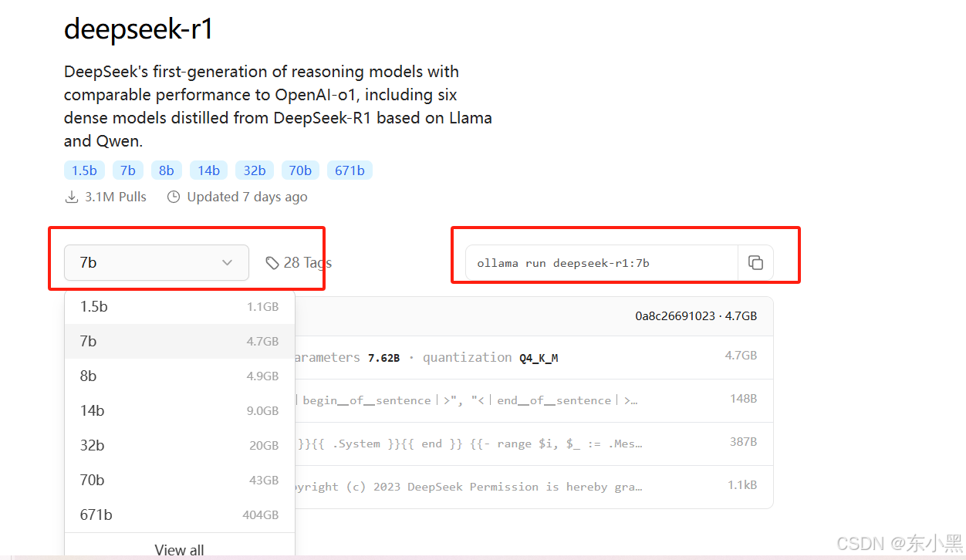Click the 0a8c26691023 · 4.7GB hash text
966x560 pixels.
pos(696,316)
